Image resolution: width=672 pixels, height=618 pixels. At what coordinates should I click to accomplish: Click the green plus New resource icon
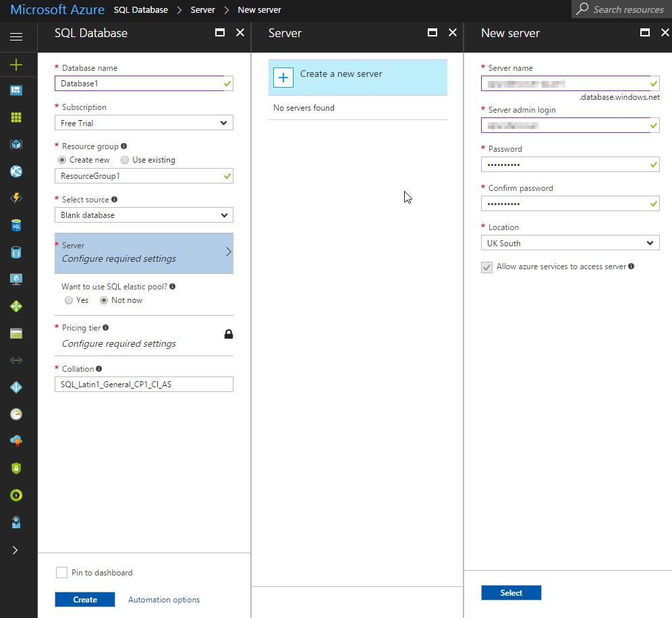16,65
